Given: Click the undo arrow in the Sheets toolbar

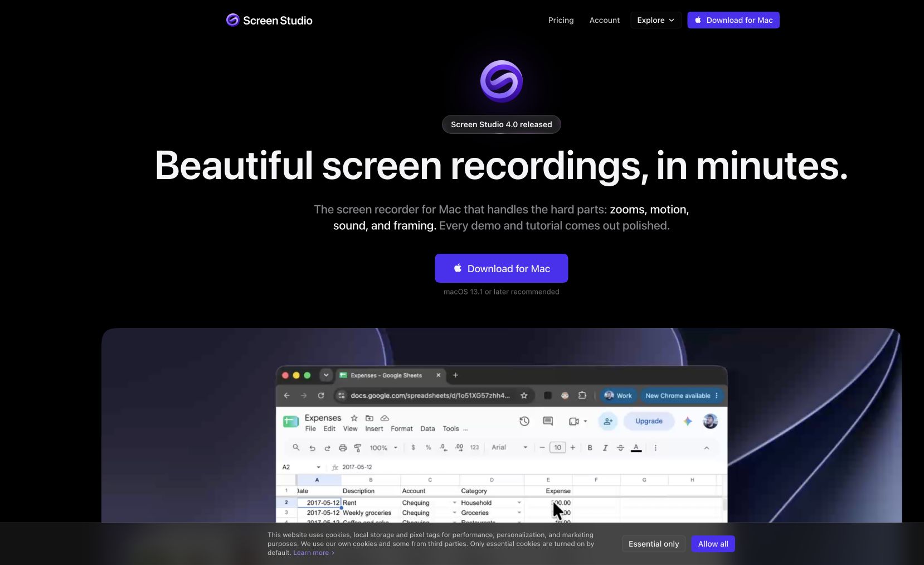Looking at the screenshot, I should pyautogui.click(x=312, y=448).
